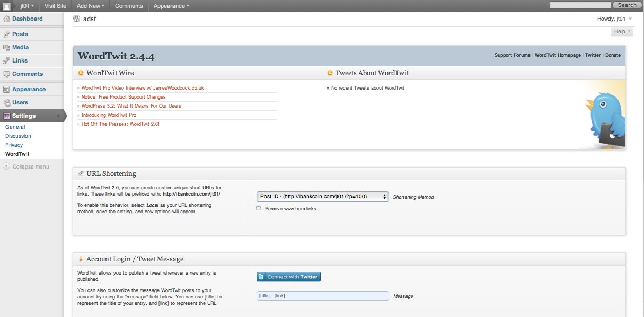The width and height of the screenshot is (644, 317).
Task: Click the Collapse menu arrow icon
Action: pyautogui.click(x=6, y=166)
